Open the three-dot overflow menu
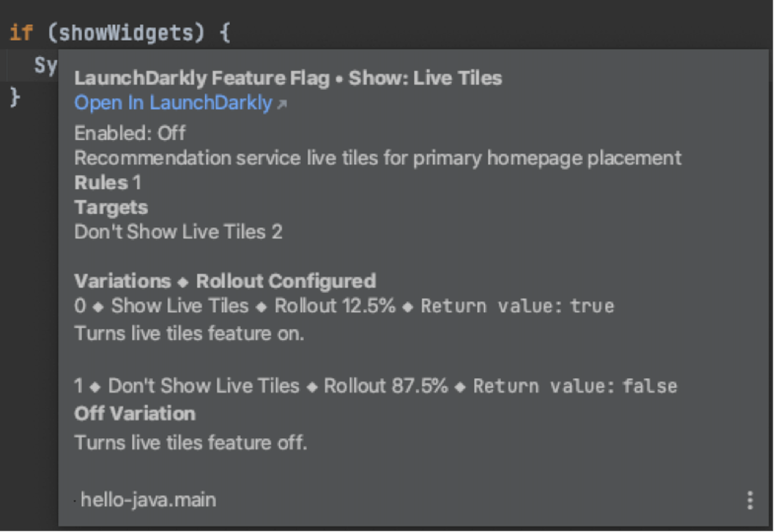The width and height of the screenshot is (774, 532). (x=750, y=500)
